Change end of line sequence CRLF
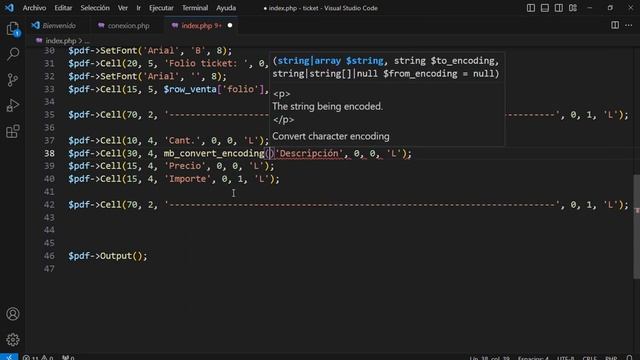The image size is (640, 360). pyautogui.click(x=589, y=358)
